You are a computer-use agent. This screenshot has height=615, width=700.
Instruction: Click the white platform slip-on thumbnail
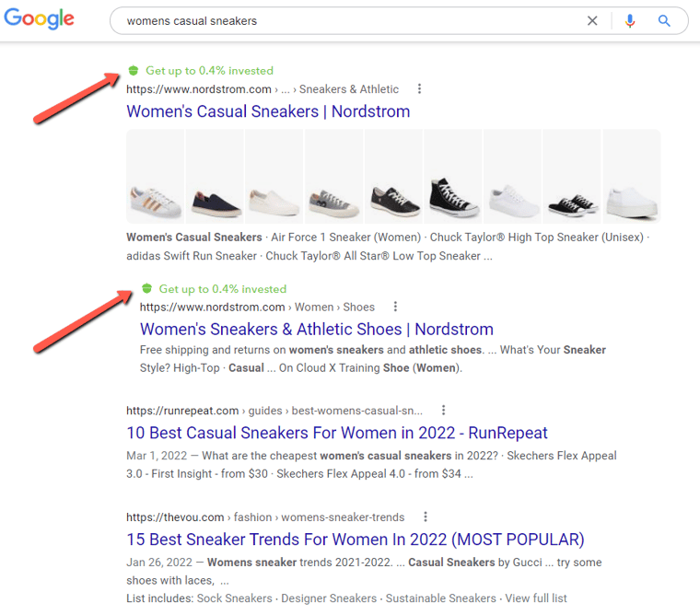pyautogui.click(x=632, y=176)
